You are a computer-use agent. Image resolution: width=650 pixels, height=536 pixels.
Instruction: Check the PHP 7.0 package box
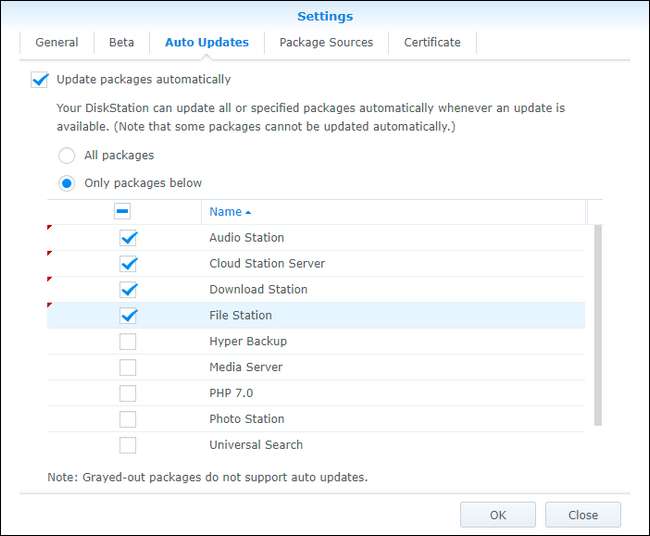coord(128,394)
